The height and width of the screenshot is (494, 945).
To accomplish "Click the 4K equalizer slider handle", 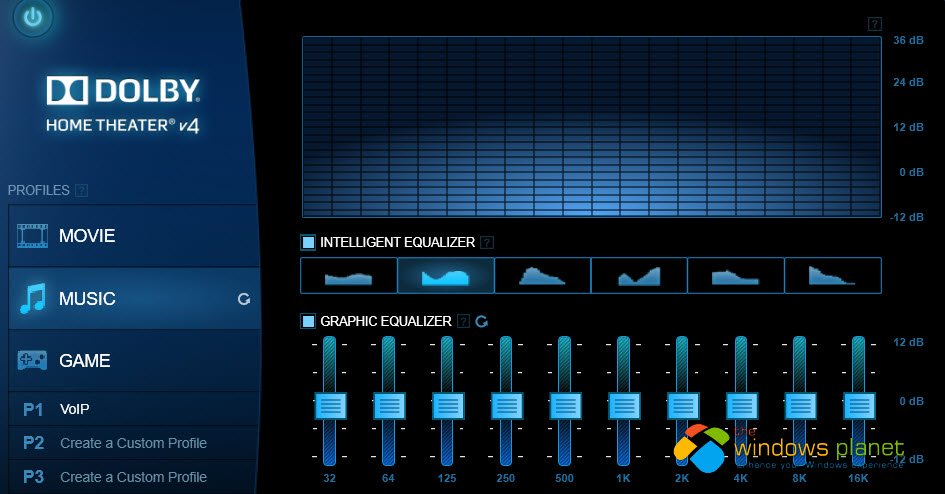I will pyautogui.click(x=741, y=405).
